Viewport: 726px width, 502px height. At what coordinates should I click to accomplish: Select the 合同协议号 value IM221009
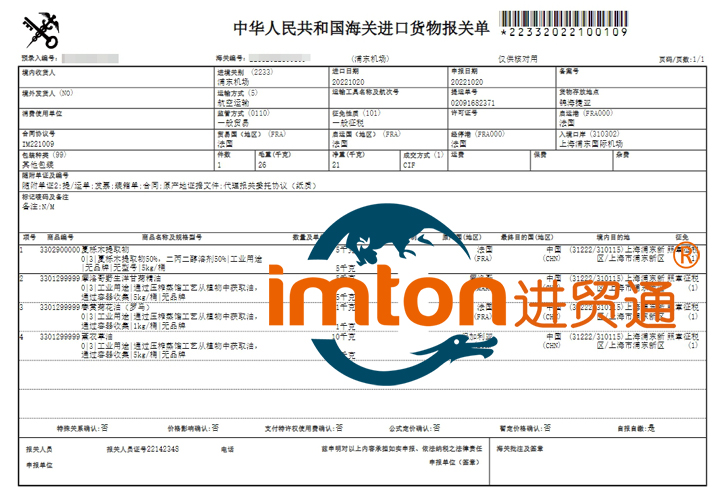coord(40,144)
